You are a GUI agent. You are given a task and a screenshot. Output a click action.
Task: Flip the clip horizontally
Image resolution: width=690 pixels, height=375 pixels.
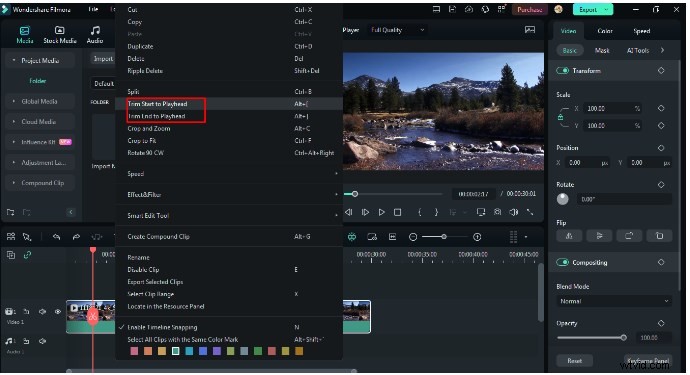click(569, 236)
